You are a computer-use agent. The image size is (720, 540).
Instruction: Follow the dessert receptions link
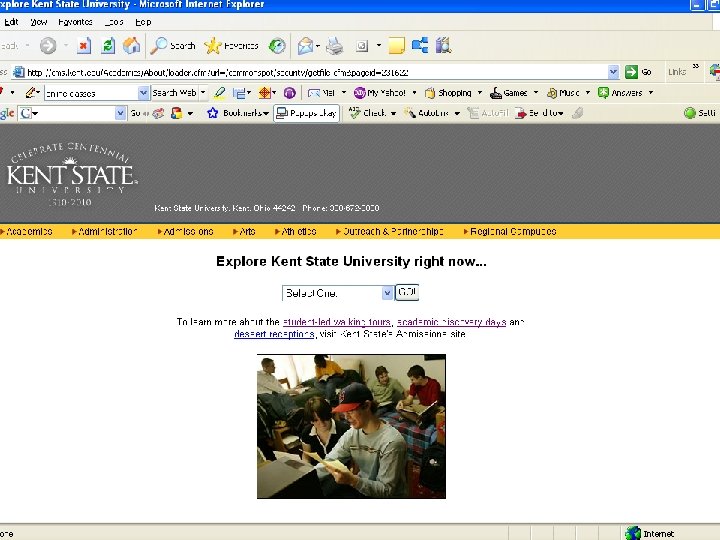274,334
